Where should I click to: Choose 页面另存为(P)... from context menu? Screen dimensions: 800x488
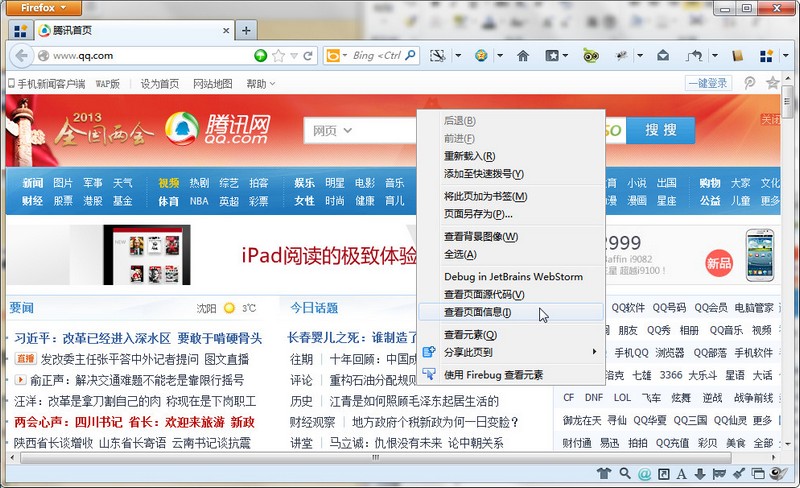click(511, 214)
